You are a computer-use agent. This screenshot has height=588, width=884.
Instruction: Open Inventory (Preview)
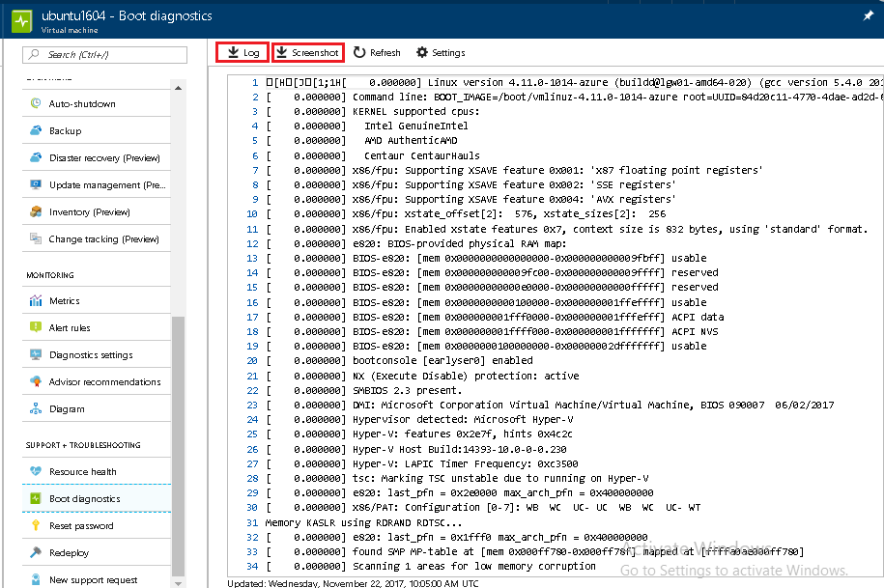pos(97,211)
